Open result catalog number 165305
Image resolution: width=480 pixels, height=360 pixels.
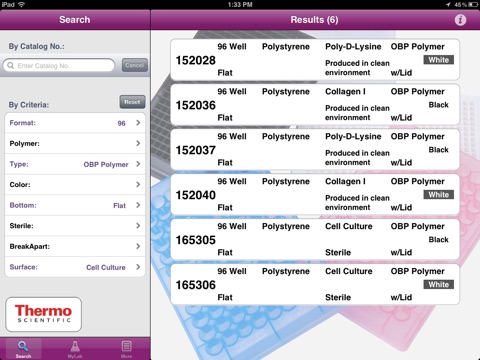pos(196,240)
